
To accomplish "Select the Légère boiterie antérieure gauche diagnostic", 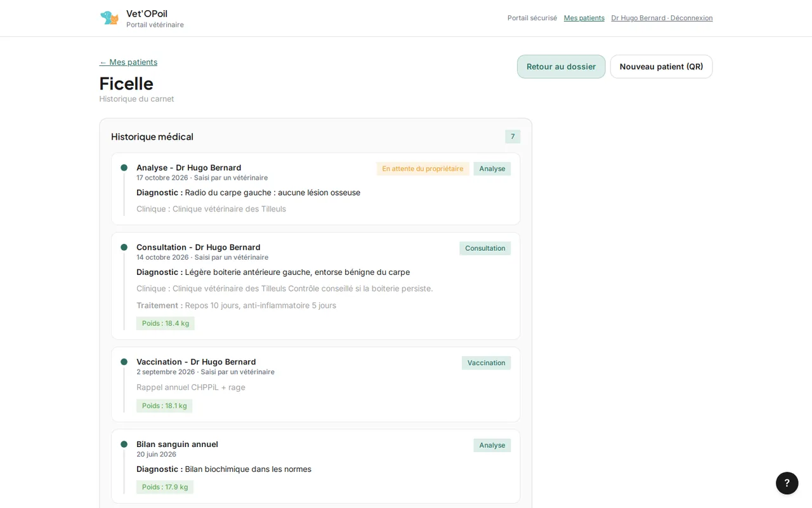I will (x=298, y=272).
